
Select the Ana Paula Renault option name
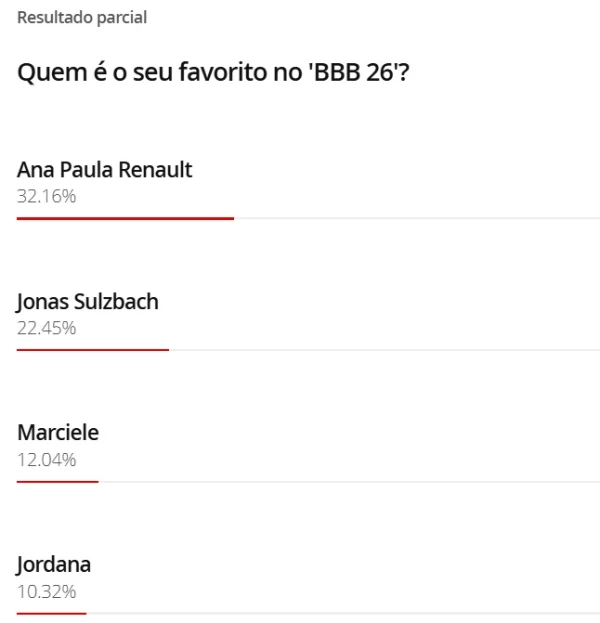coord(104,170)
